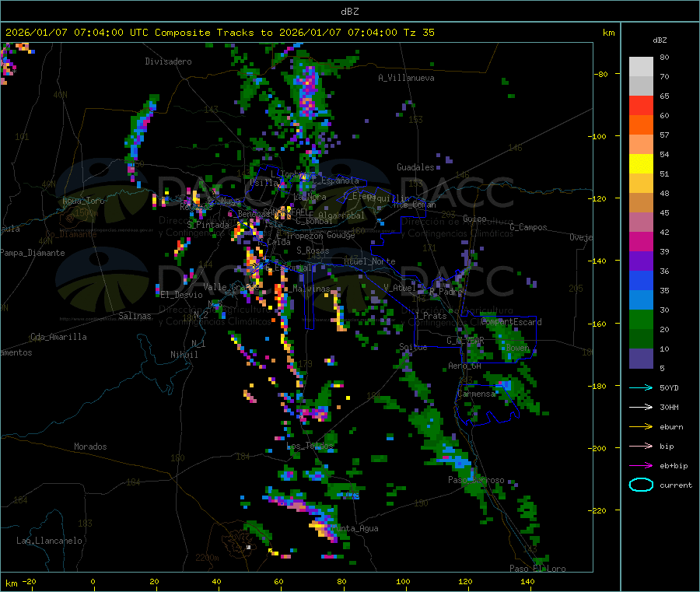Click the 'Punta_Agua' map label
This screenshot has width=700, height=592.
pyautogui.click(x=355, y=528)
